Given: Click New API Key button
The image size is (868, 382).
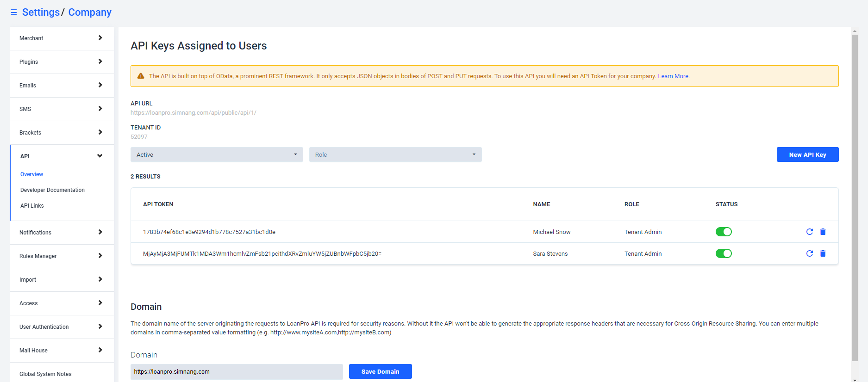Looking at the screenshot, I should 807,154.
